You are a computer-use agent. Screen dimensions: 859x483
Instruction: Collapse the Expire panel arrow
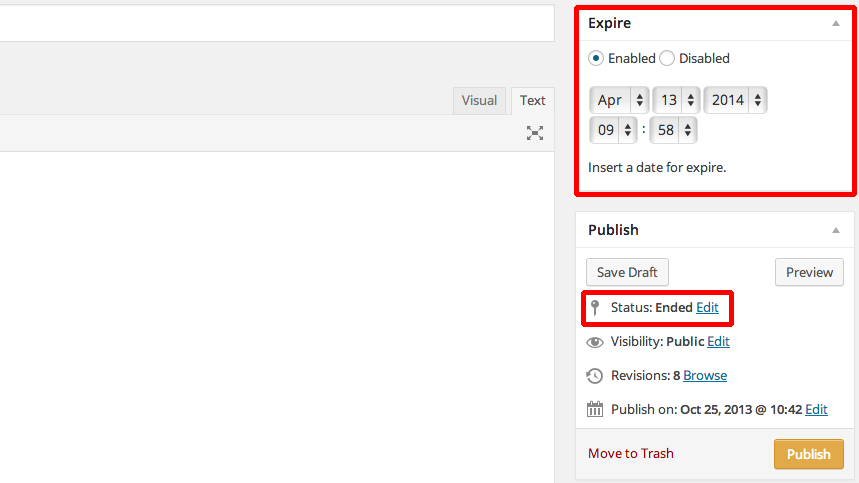[x=836, y=23]
